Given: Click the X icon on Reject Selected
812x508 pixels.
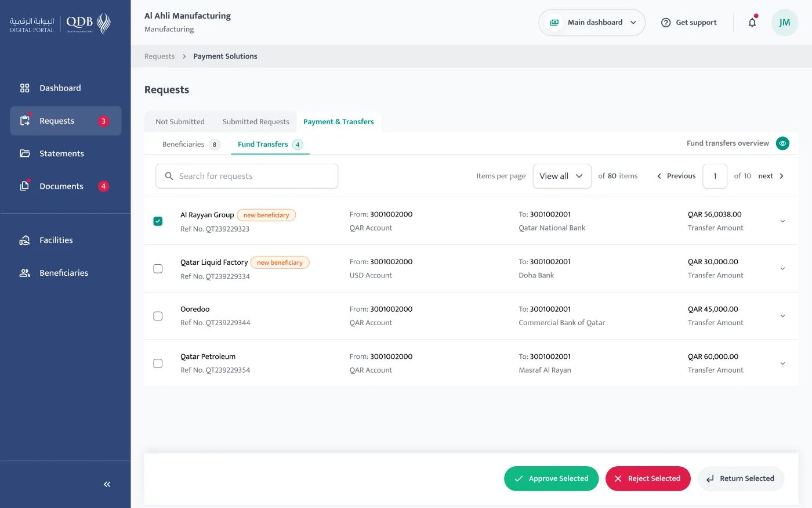Looking at the screenshot, I should (x=618, y=479).
